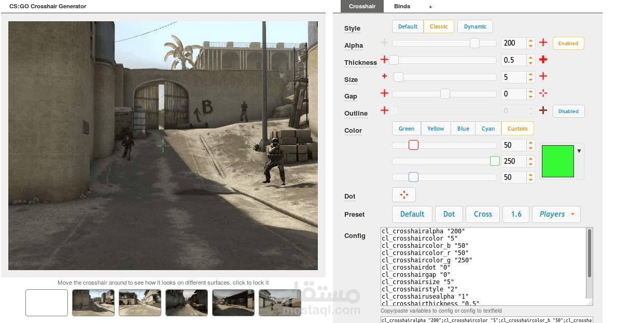Image resolution: width=644 pixels, height=323 pixels.
Task: Click the plain crosshair icon left of Outline slider
Action: point(384,110)
